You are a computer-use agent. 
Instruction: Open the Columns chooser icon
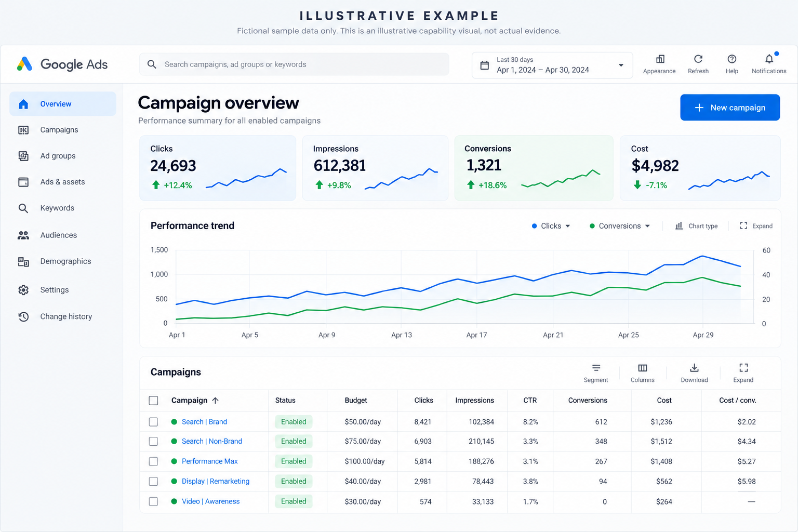click(643, 368)
